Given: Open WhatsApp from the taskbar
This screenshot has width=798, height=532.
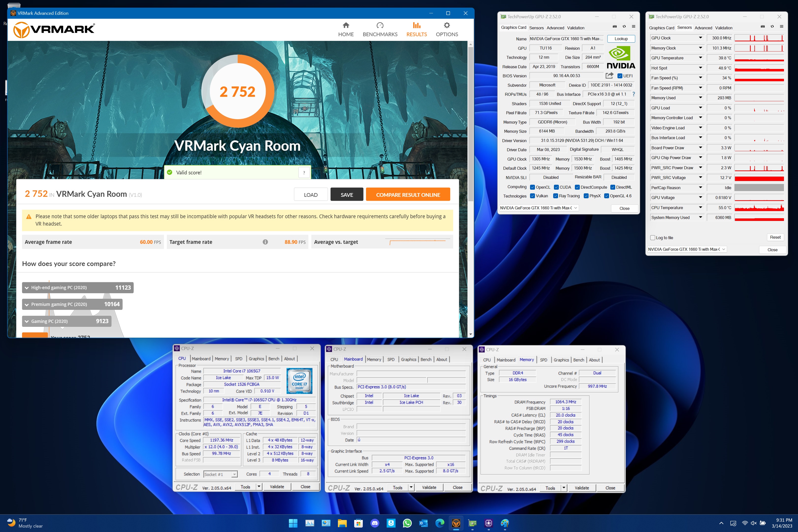Looking at the screenshot, I should click(407, 523).
